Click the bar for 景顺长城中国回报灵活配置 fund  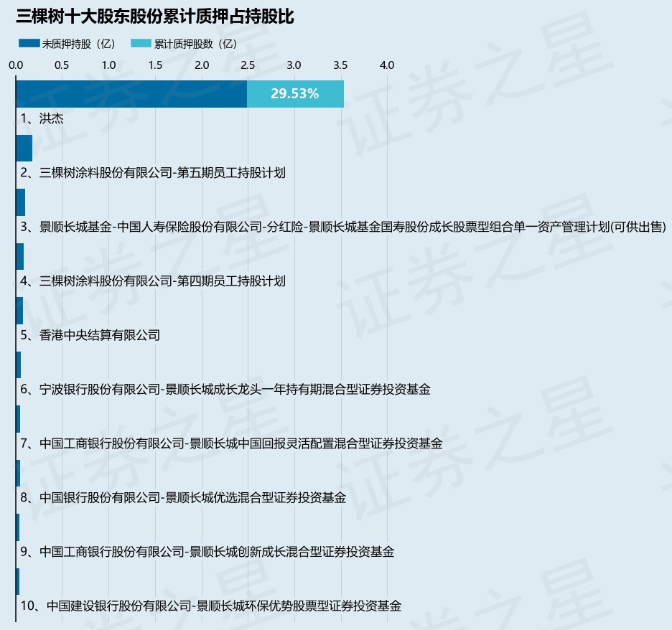tap(18, 419)
